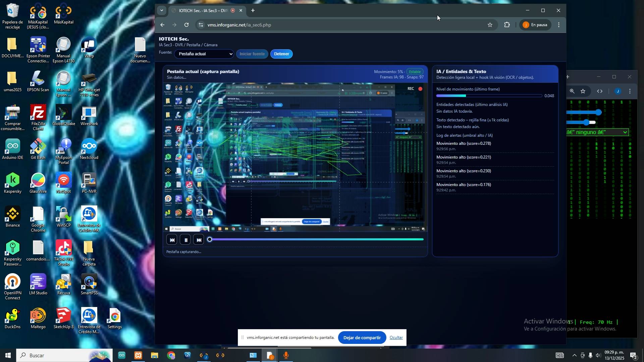Hide sharing bar via Ocultar link
Screen dimensions: 644x362
[x=396, y=338]
